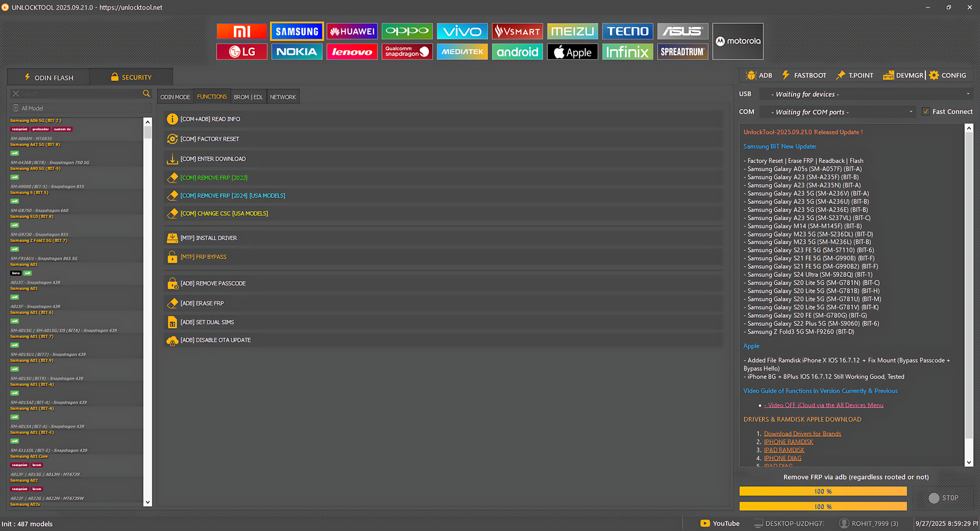
Task: Toggle the Fast Connect checkbox
Action: [x=925, y=111]
